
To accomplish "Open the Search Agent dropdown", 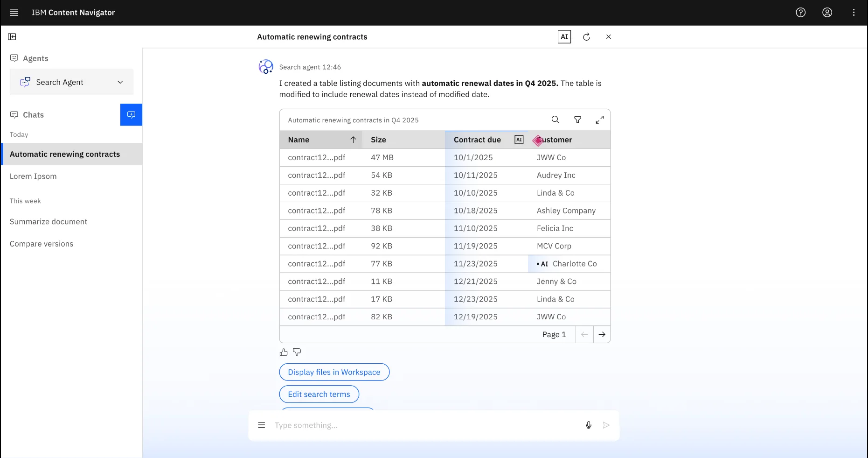I will tap(71, 82).
